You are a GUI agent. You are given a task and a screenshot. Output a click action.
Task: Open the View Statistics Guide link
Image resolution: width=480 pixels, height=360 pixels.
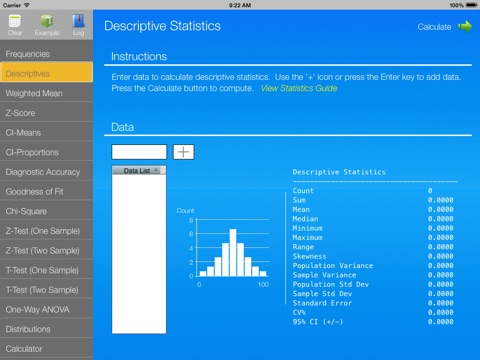(299, 88)
